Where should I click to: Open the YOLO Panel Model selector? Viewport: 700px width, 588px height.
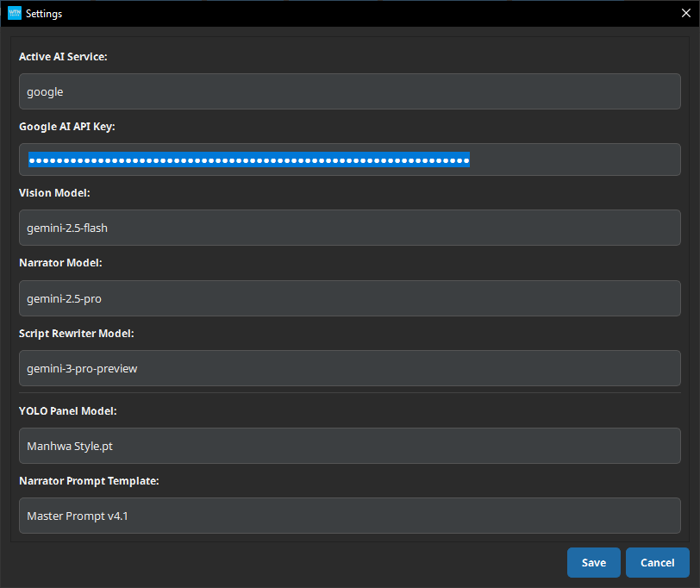pos(349,446)
